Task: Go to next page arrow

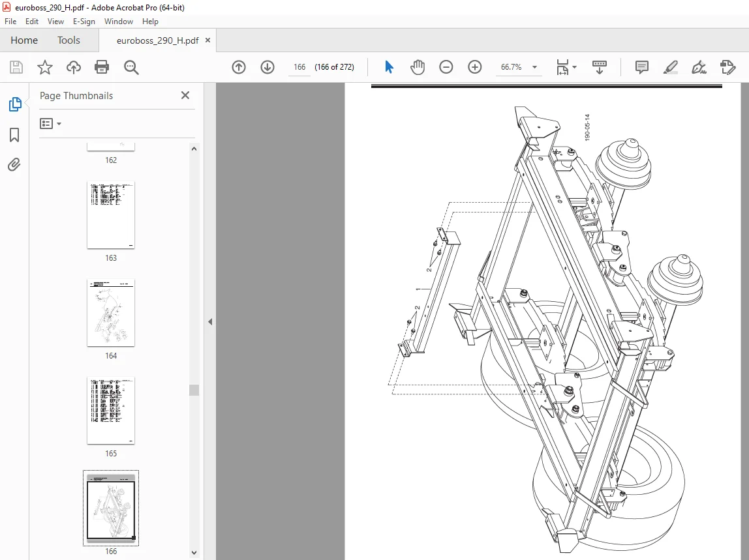Action: point(267,67)
